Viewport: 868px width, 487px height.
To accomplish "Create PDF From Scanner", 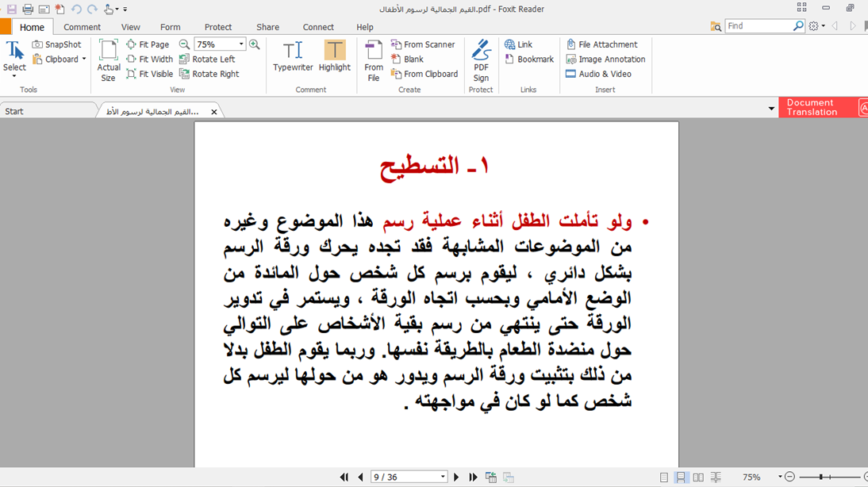I will coord(423,44).
